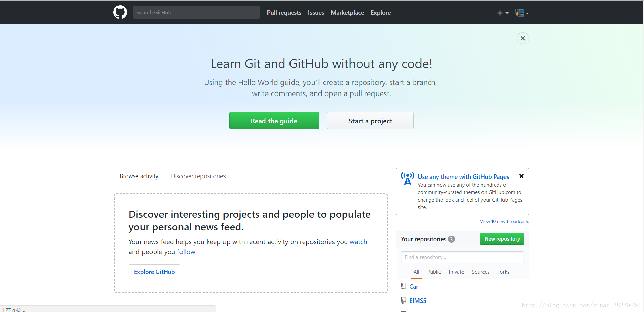Switch to Discover repositories tab
The width and height of the screenshot is (644, 312).
click(x=198, y=176)
